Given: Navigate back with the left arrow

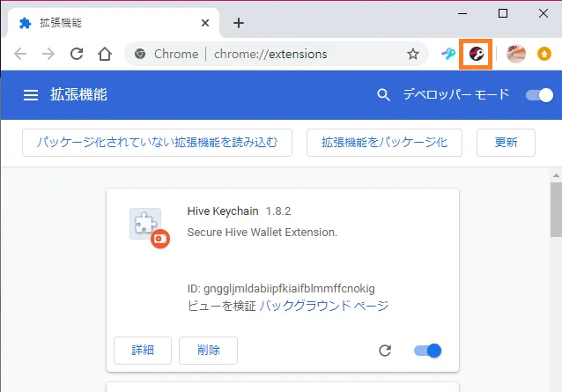Looking at the screenshot, I should (x=20, y=54).
